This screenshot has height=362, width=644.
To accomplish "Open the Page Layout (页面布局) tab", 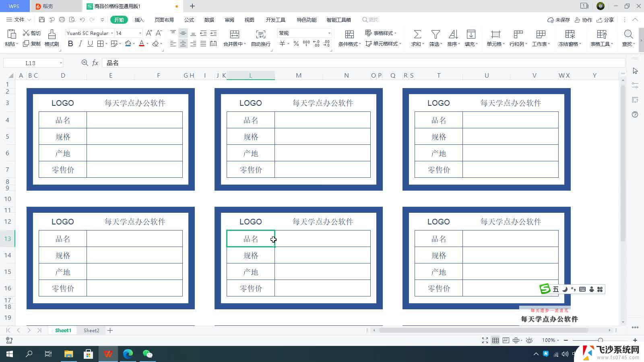I will pyautogui.click(x=164, y=20).
